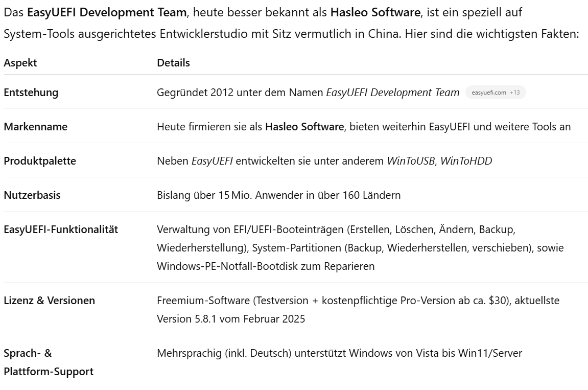Select the Produktpalette row label
588x390 pixels.
coord(40,160)
